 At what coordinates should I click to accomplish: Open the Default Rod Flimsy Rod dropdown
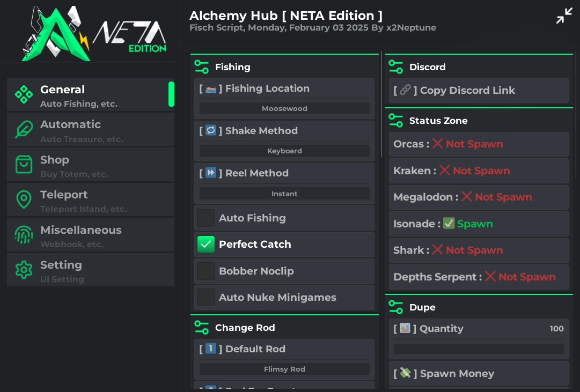(x=284, y=369)
